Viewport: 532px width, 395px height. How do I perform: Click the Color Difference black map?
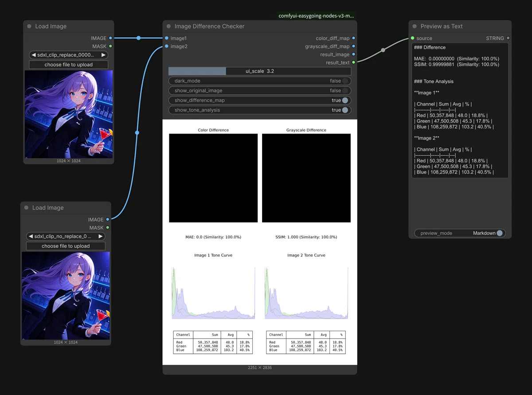pyautogui.click(x=213, y=178)
